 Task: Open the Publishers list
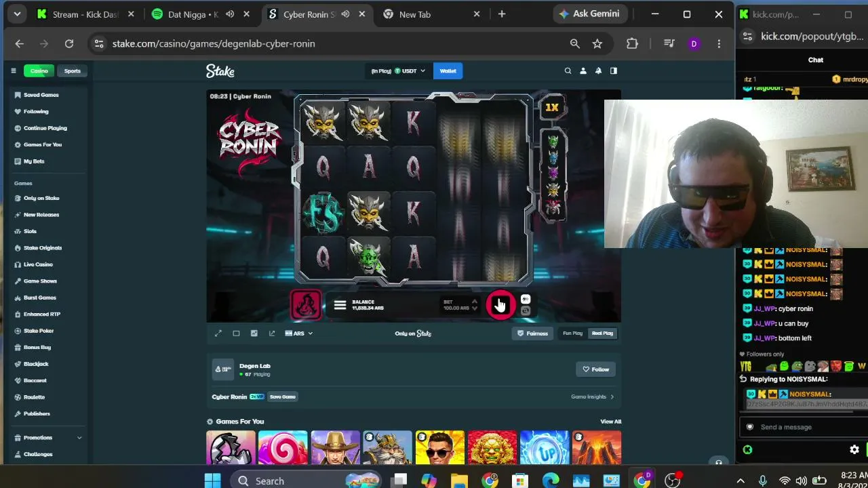36,413
